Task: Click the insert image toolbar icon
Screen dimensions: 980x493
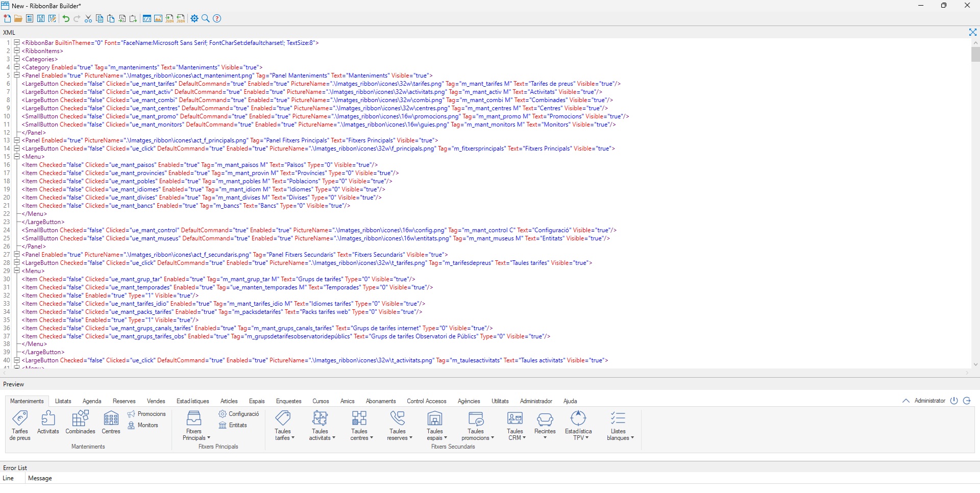Action: point(158,18)
